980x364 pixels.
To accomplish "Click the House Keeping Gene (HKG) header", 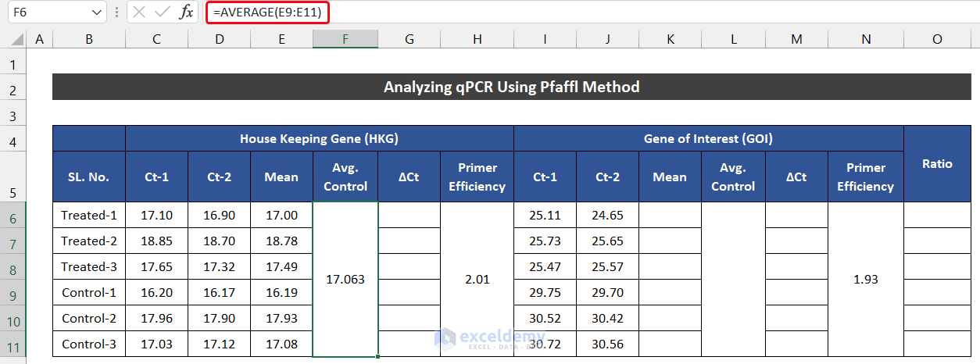I will (319, 139).
